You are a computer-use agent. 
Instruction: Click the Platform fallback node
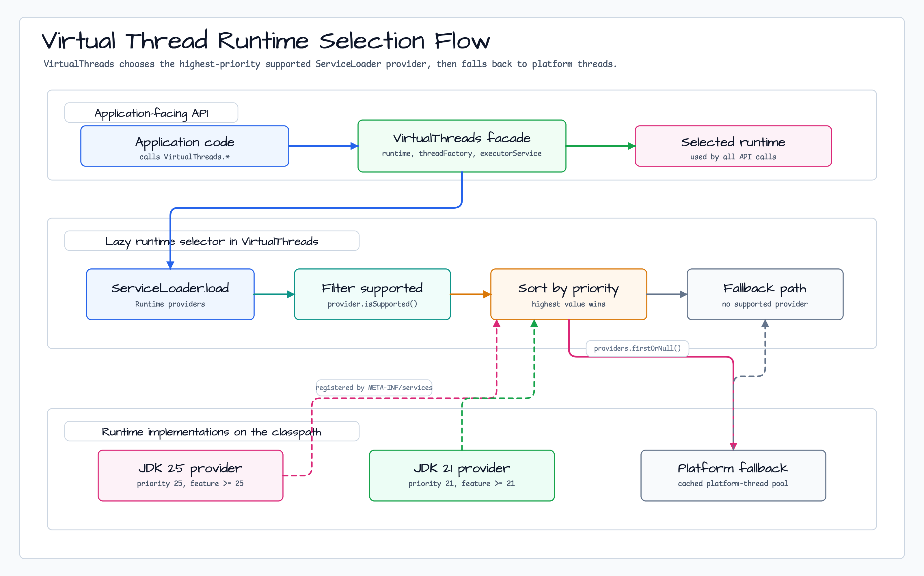coord(733,475)
